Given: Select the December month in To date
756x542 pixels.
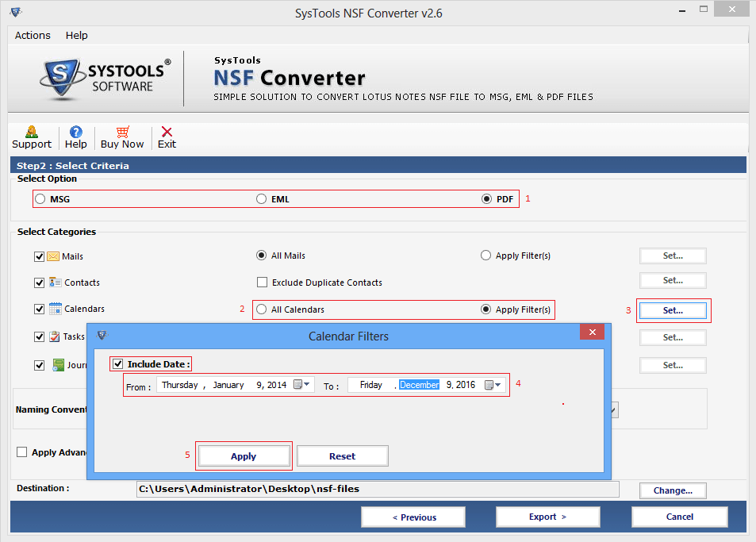Looking at the screenshot, I should point(419,385).
